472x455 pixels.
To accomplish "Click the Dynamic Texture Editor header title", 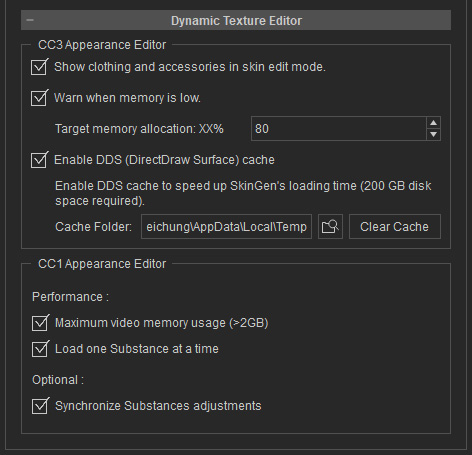I will [x=236, y=21].
